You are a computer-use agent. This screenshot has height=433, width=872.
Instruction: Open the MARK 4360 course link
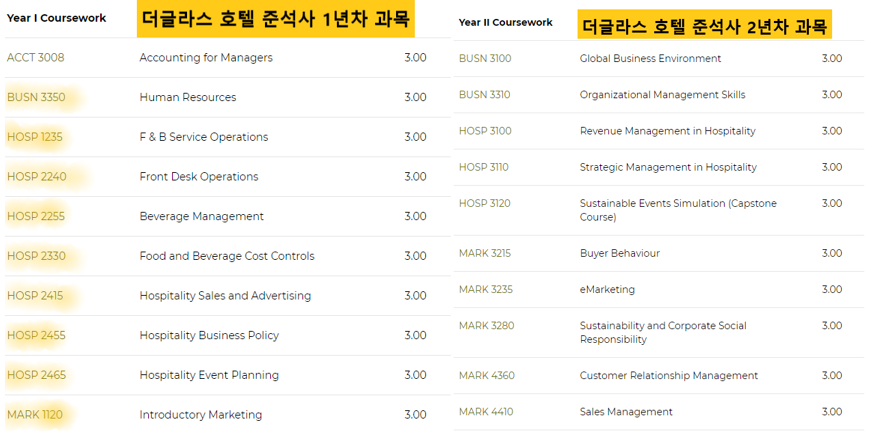[487, 376]
